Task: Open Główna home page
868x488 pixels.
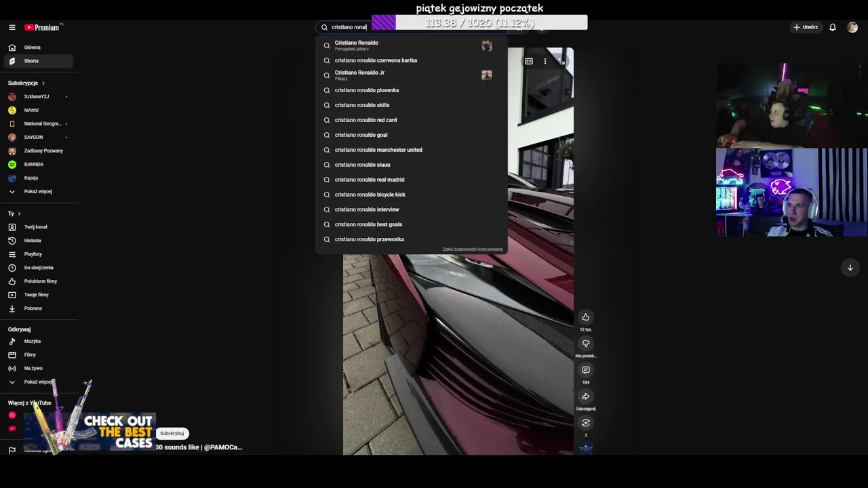Action: pos(39,47)
